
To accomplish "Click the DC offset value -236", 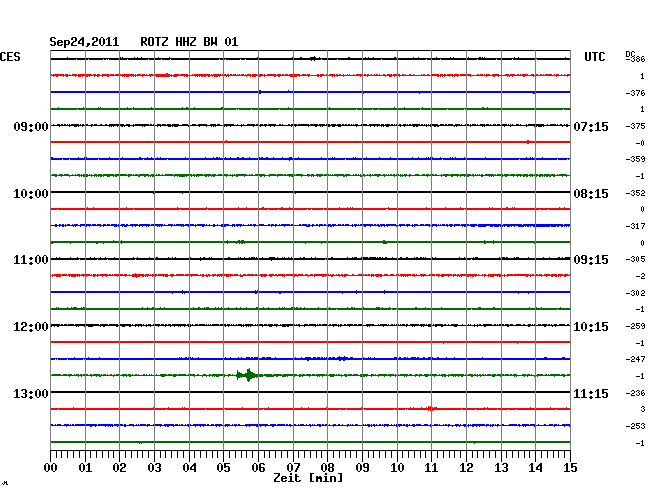I will pyautogui.click(x=635, y=393).
